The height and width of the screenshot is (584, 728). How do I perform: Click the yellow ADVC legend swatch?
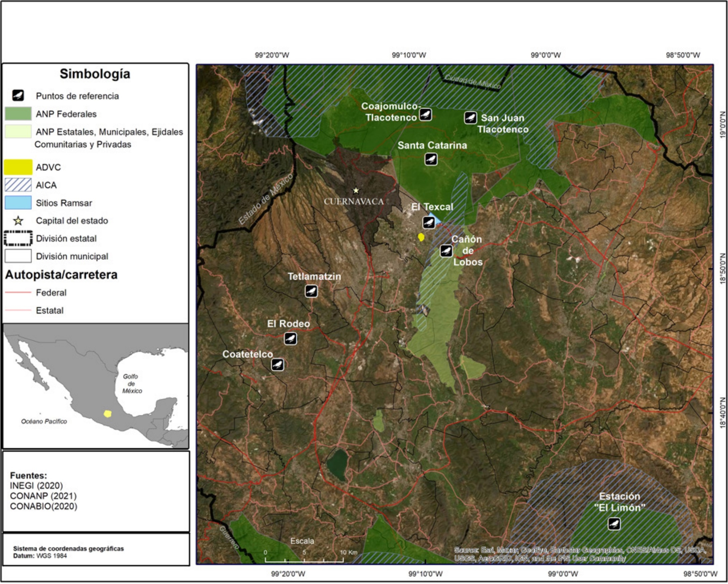[x=18, y=167]
